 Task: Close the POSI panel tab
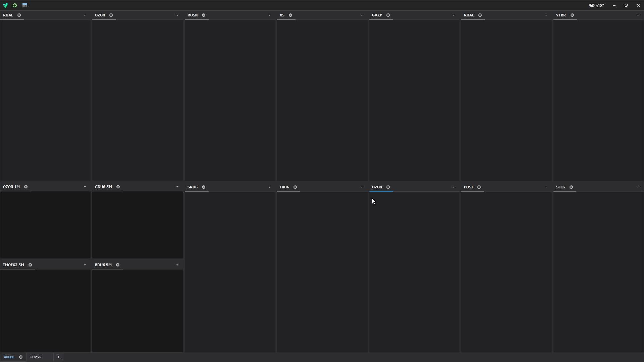[479, 187]
